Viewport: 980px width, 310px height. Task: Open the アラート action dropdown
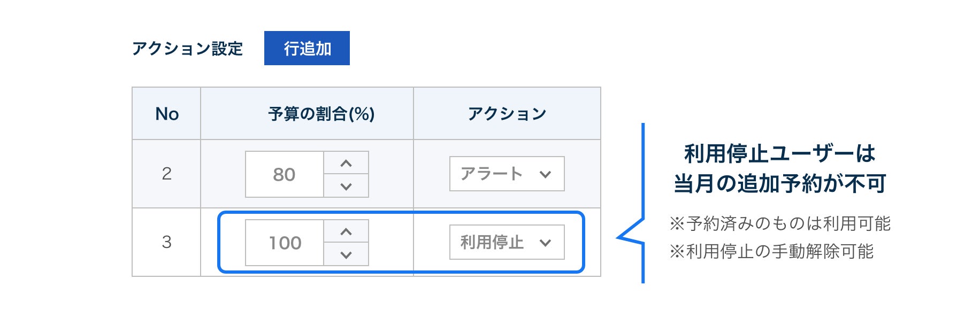tap(507, 174)
